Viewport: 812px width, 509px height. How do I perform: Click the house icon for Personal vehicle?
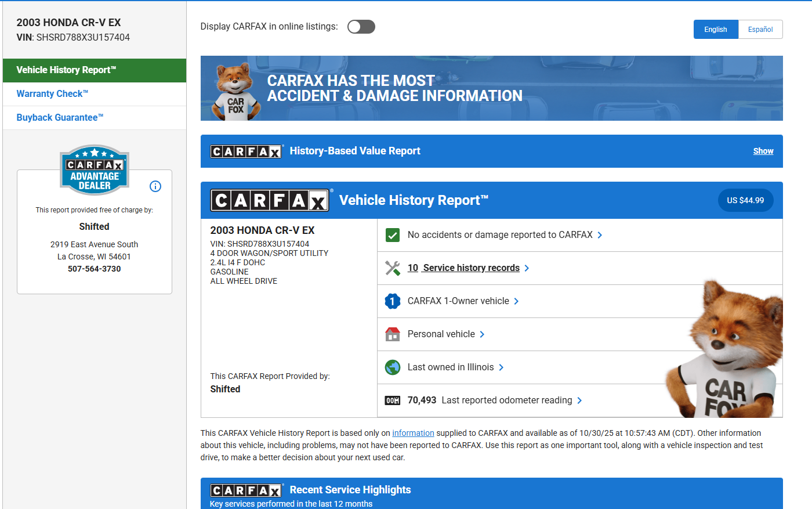(393, 334)
